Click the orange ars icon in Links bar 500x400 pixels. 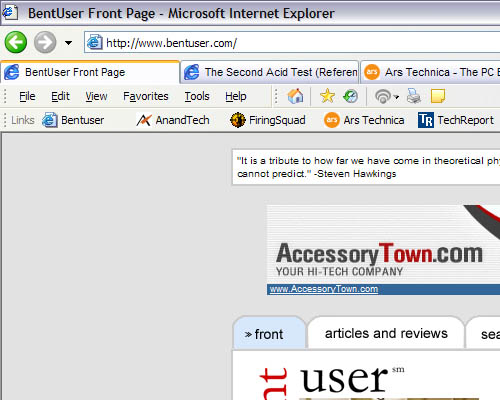[x=331, y=120]
